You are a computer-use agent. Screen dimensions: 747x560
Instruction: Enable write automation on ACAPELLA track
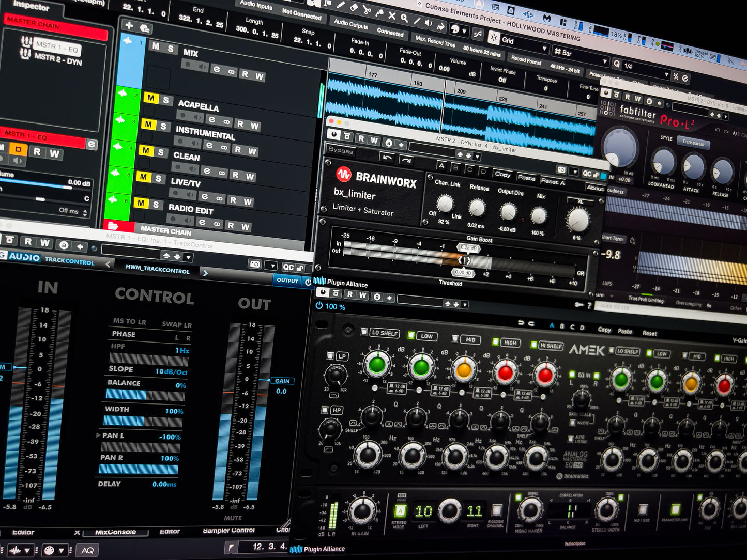tap(255, 126)
